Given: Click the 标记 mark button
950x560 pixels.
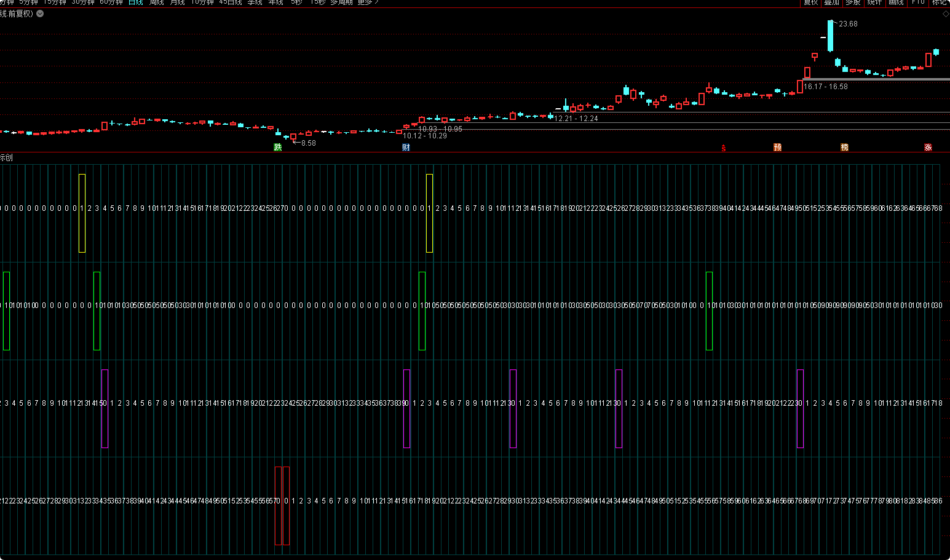Looking at the screenshot, I should coord(939,2).
